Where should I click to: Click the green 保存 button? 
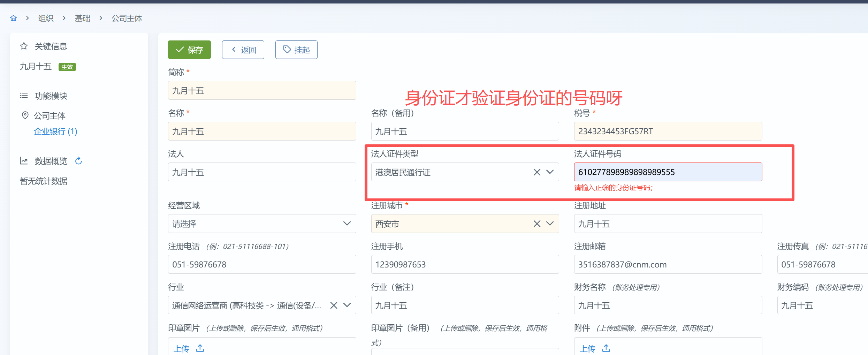(189, 50)
